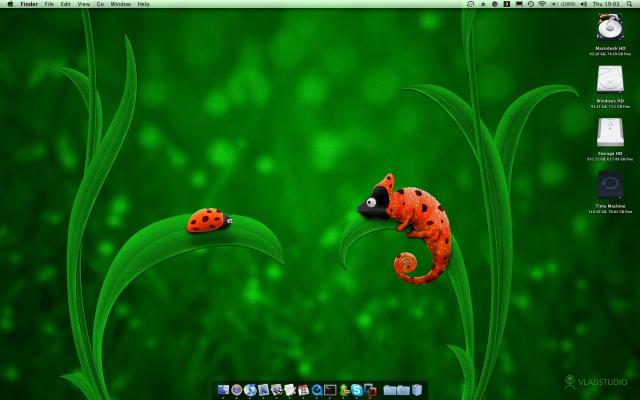Open the Time Machine menu bar icon
Viewport: 640px width, 400px height.
531,4
